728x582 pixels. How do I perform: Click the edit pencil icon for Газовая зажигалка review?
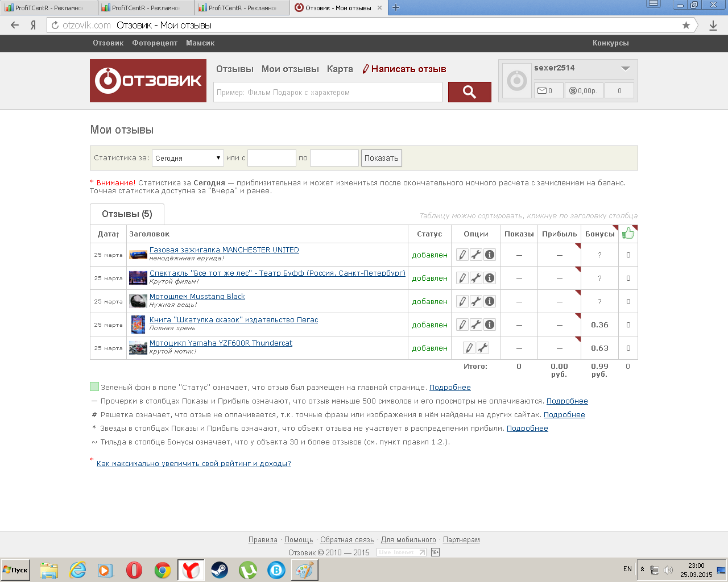462,255
